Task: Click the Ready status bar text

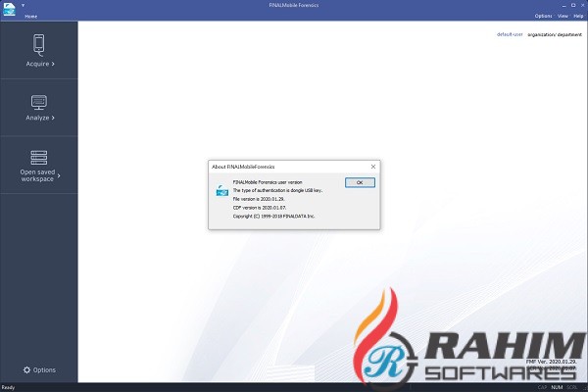Action: point(8,387)
